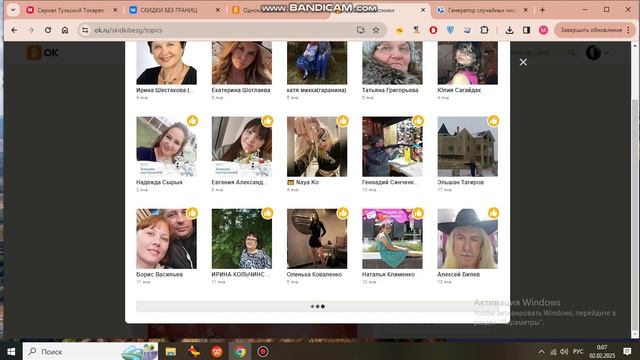
Task: Click the like badge on Надежда Сырых photo
Action: (x=192, y=121)
